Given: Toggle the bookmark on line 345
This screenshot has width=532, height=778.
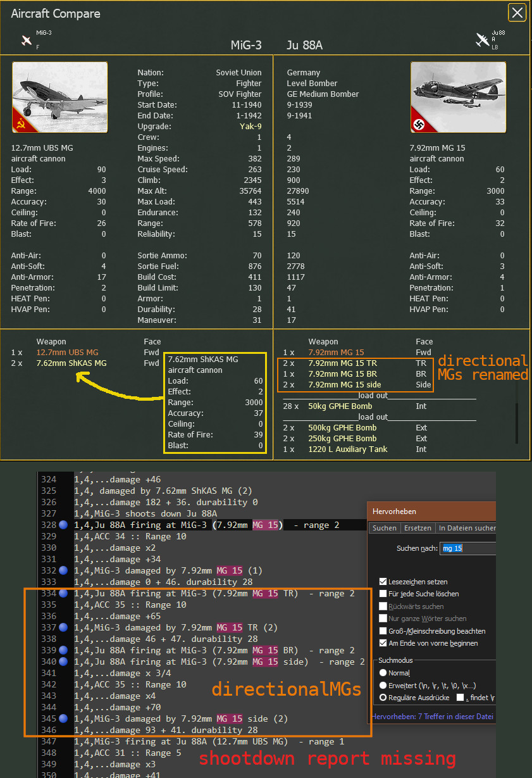Looking at the screenshot, I should click(x=63, y=719).
